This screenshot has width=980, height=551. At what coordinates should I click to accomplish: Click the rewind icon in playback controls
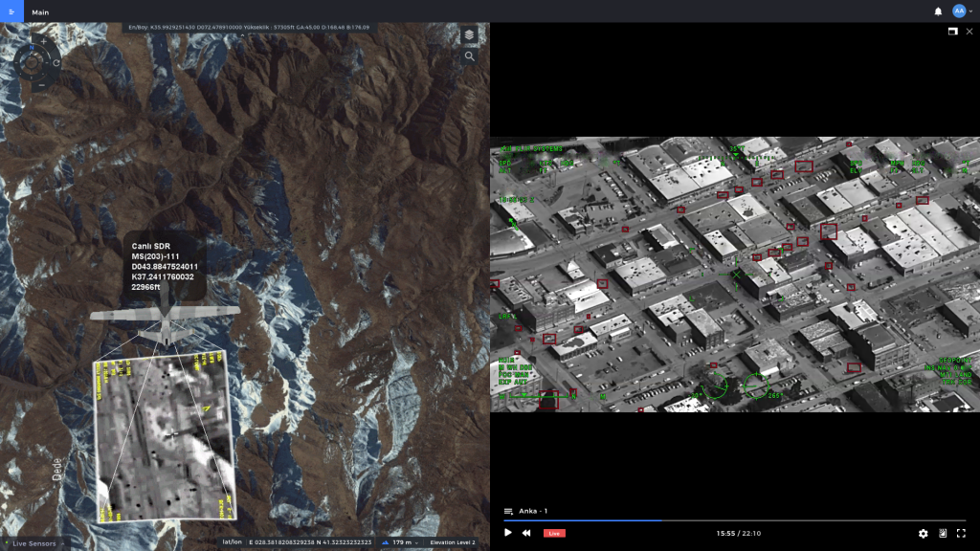click(x=525, y=534)
